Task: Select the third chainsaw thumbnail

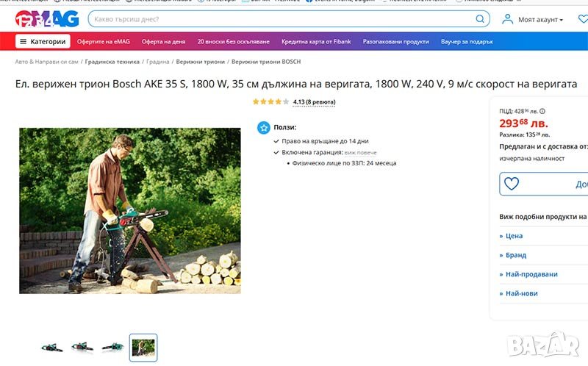Action: [112, 347]
